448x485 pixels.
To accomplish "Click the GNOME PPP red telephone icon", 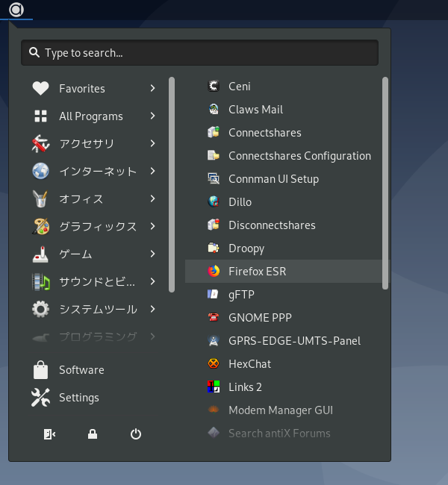I will pos(214,317).
